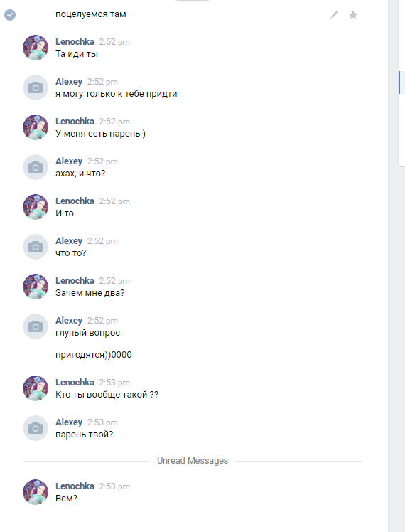Uncheck the selected message checkmark
The width and height of the screenshot is (405, 532).
(x=10, y=15)
